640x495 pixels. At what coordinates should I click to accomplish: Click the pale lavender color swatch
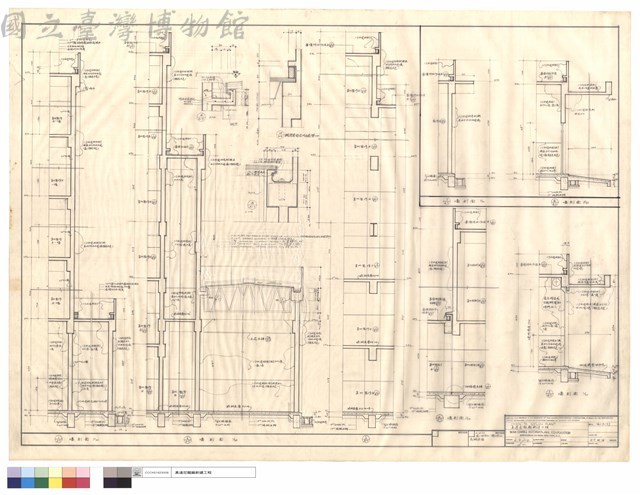[14, 473]
